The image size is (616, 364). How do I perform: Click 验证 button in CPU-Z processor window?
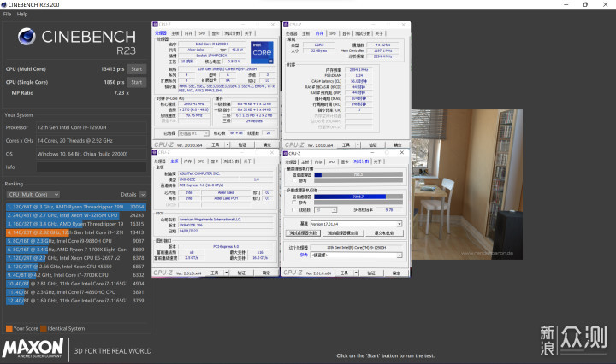[x=242, y=144]
